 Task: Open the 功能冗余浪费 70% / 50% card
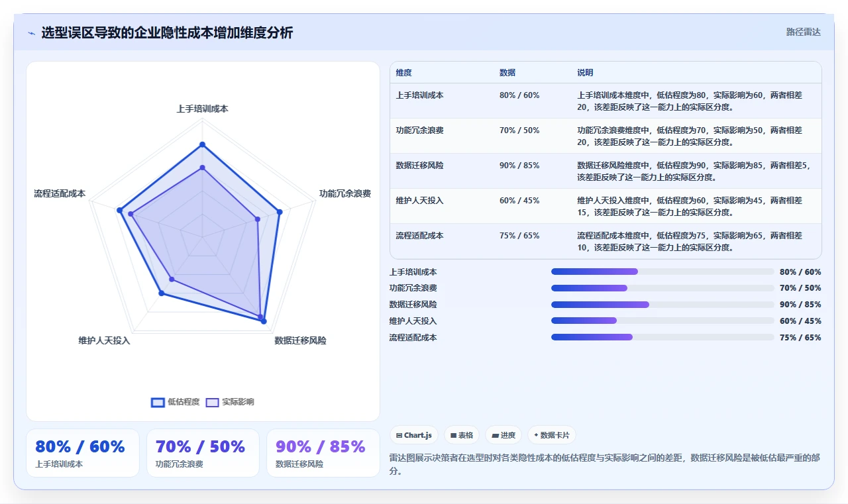(203, 453)
